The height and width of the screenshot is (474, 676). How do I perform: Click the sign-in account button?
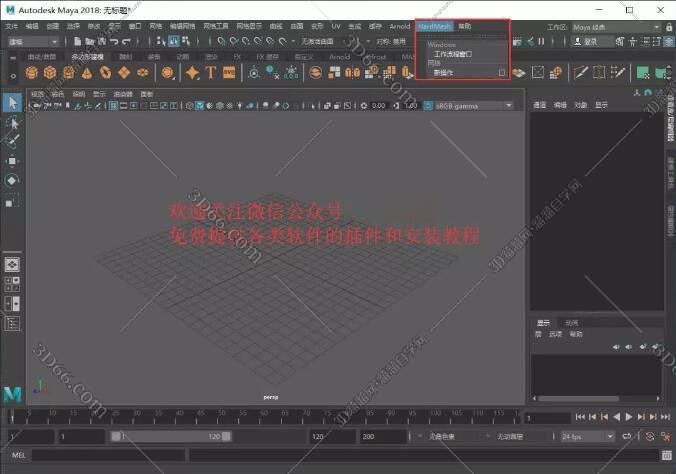[x=591, y=41]
